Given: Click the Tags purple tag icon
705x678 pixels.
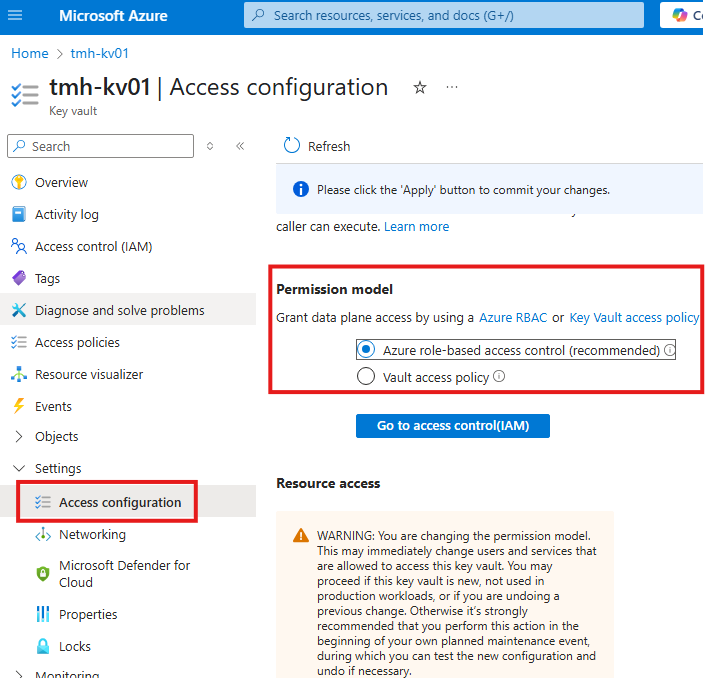Looking at the screenshot, I should tap(19, 278).
